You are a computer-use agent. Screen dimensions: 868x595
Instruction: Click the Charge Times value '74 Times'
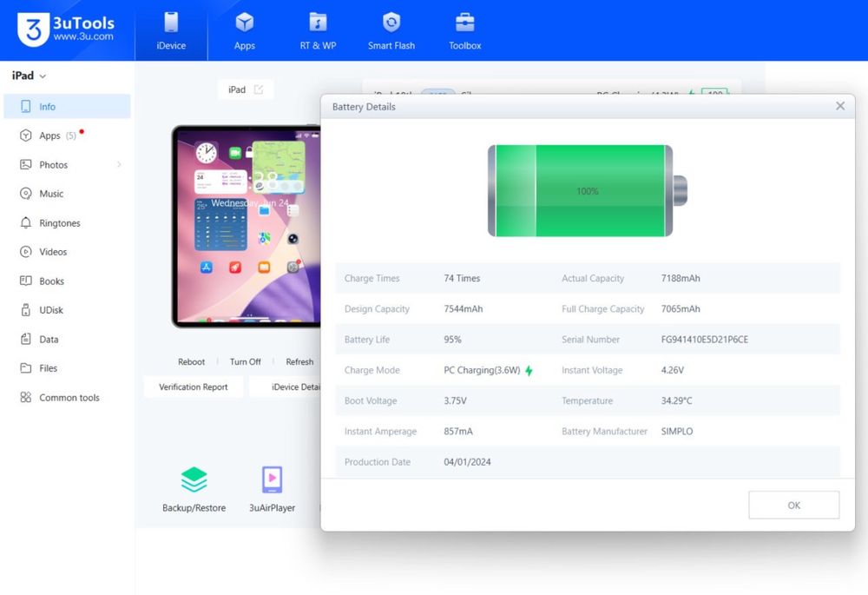point(462,278)
